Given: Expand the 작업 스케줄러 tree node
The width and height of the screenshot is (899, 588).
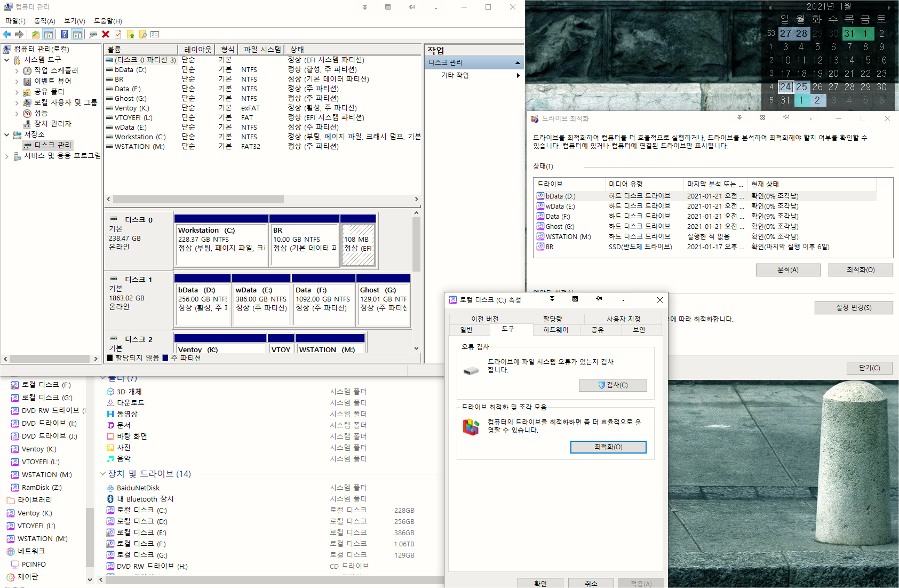Looking at the screenshot, I should 17,70.
